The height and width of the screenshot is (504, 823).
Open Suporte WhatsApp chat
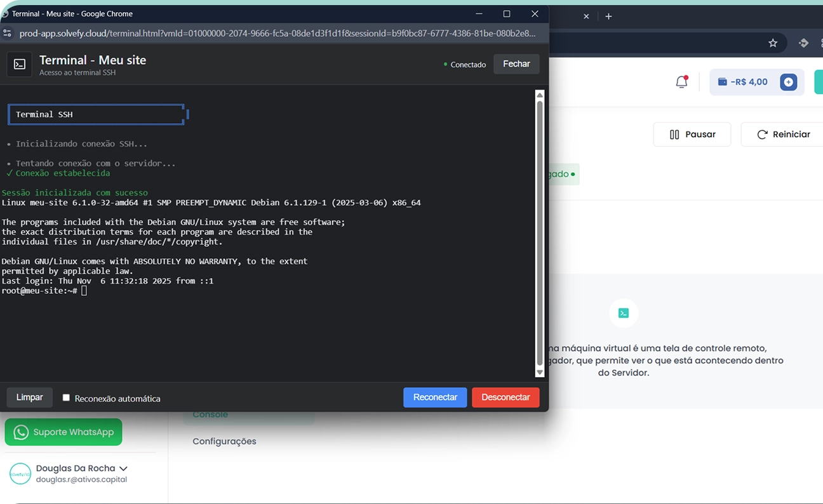64,432
